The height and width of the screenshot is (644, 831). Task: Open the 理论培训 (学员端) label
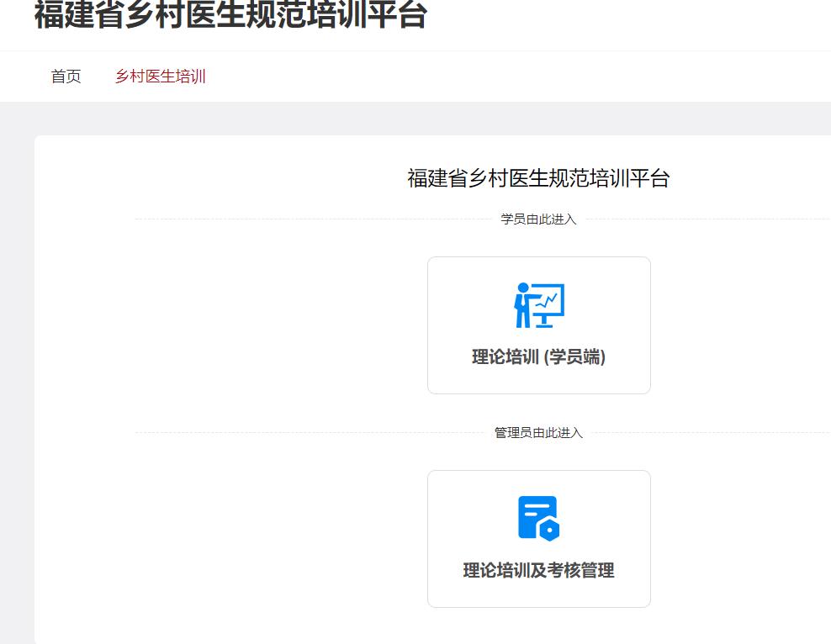(539, 356)
